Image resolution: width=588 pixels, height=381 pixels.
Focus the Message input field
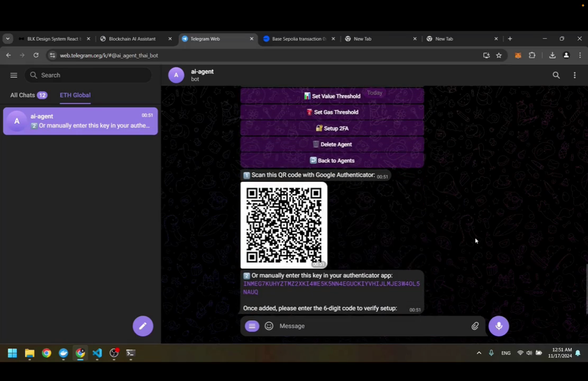click(x=371, y=326)
